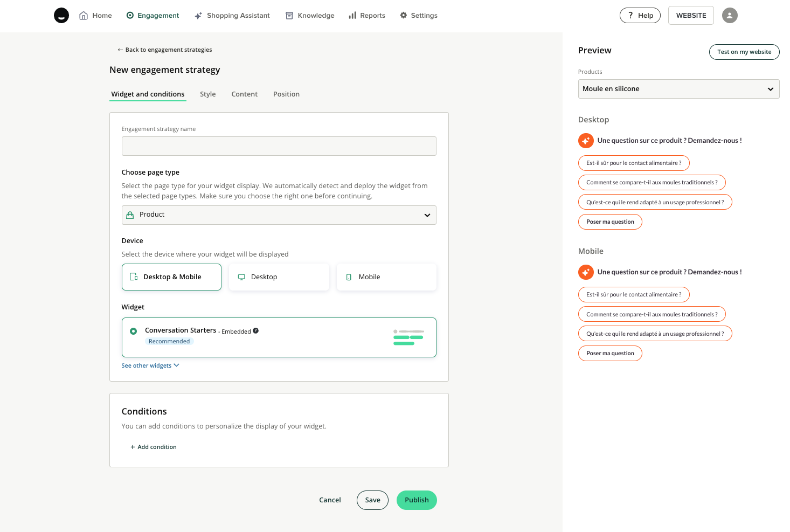Open the user profile avatar icon
790x532 pixels.
[730, 16]
